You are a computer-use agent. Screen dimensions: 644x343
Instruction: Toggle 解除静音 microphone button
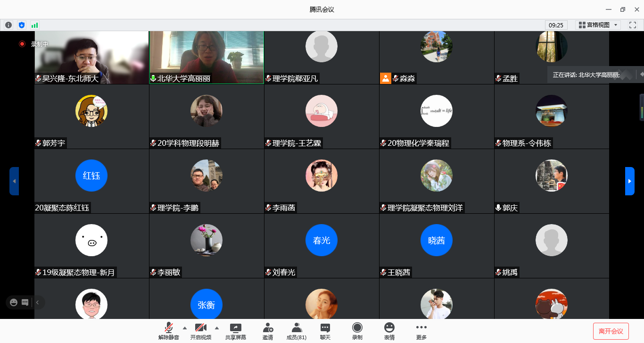pos(168,331)
